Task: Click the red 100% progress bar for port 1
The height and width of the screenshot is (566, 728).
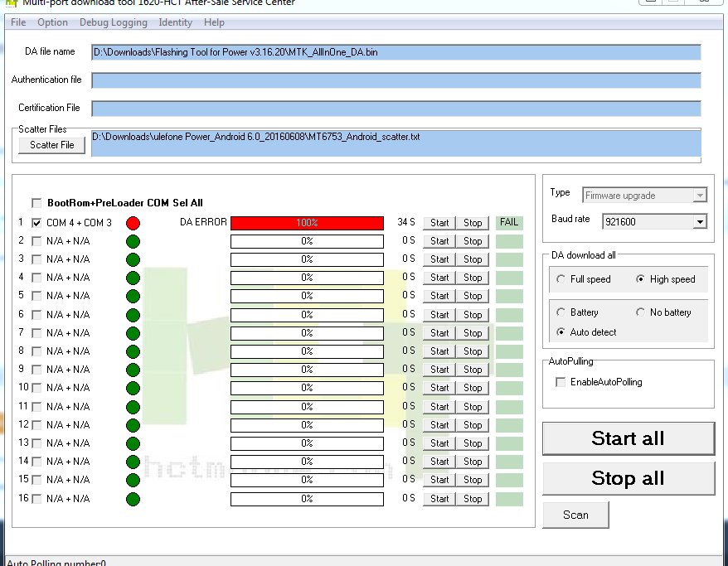Action: (x=307, y=223)
